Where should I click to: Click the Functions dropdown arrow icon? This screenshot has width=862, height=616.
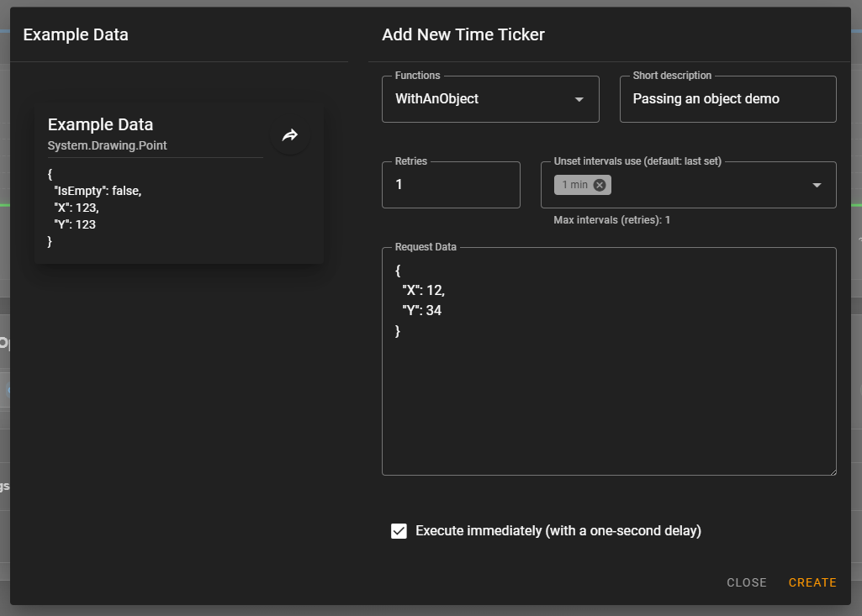pyautogui.click(x=579, y=99)
